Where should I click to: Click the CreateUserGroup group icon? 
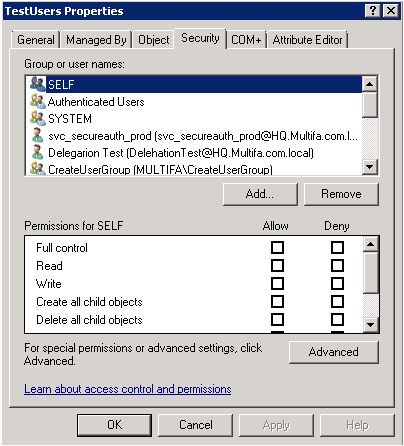[x=37, y=168]
